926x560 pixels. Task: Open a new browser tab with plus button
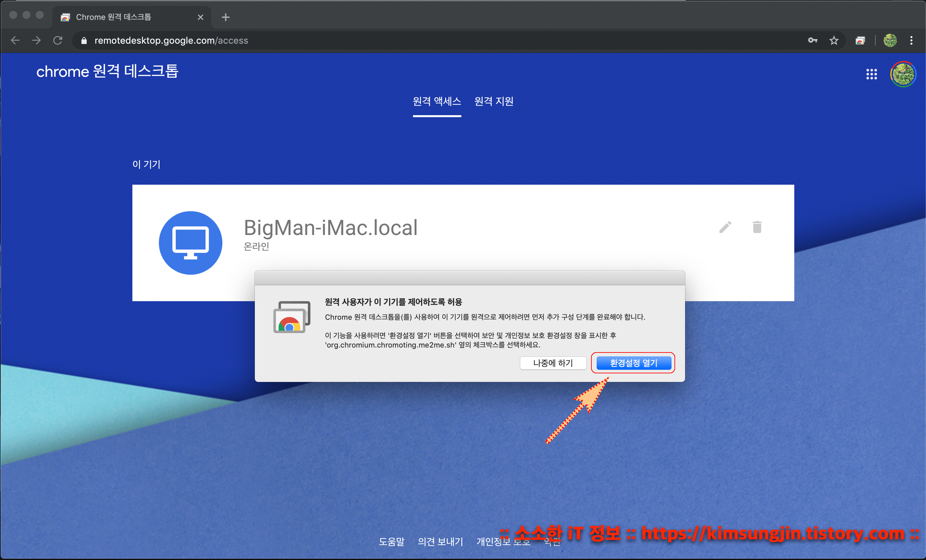pyautogui.click(x=225, y=17)
